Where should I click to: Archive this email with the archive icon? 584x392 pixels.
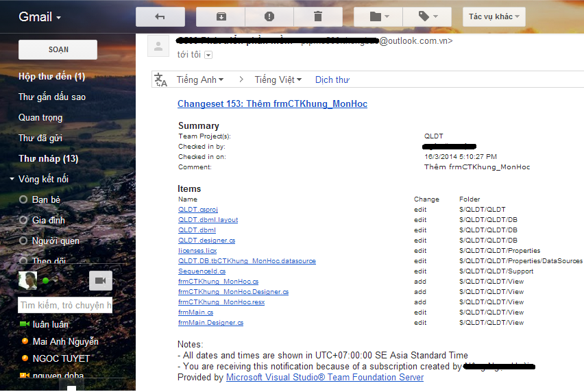(x=221, y=16)
